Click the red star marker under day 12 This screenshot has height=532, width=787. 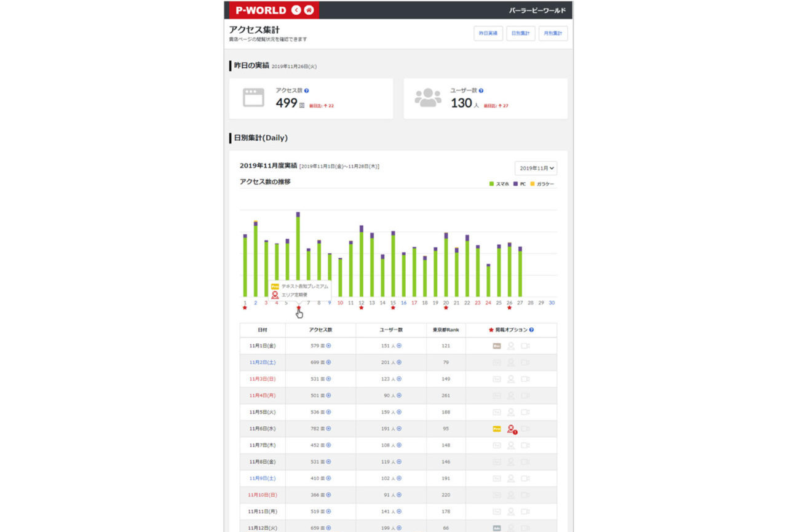[362, 308]
